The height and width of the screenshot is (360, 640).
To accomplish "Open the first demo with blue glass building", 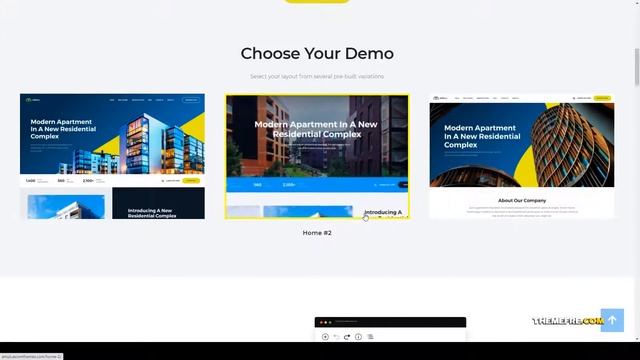I will [x=112, y=156].
